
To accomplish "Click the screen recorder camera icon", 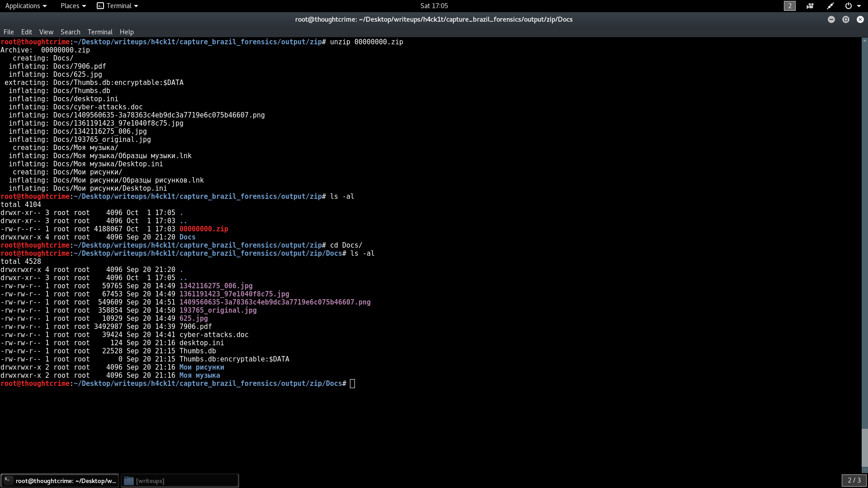I will 810,6.
